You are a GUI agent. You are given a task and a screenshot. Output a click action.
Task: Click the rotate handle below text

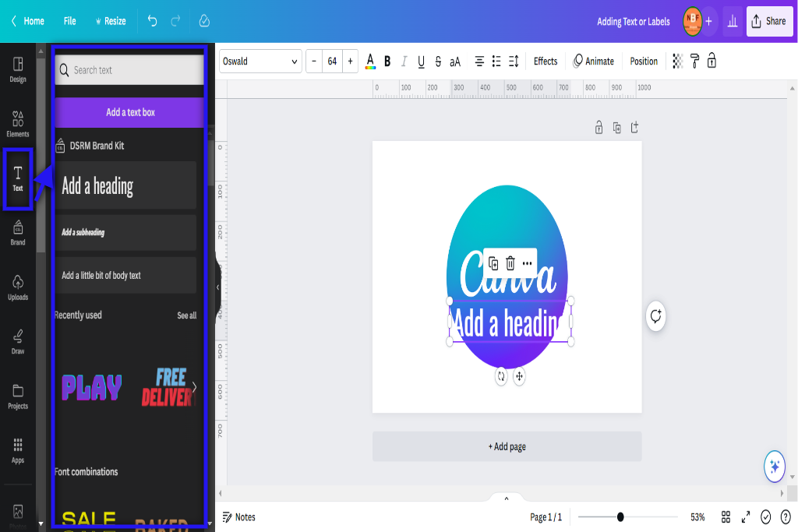501,376
